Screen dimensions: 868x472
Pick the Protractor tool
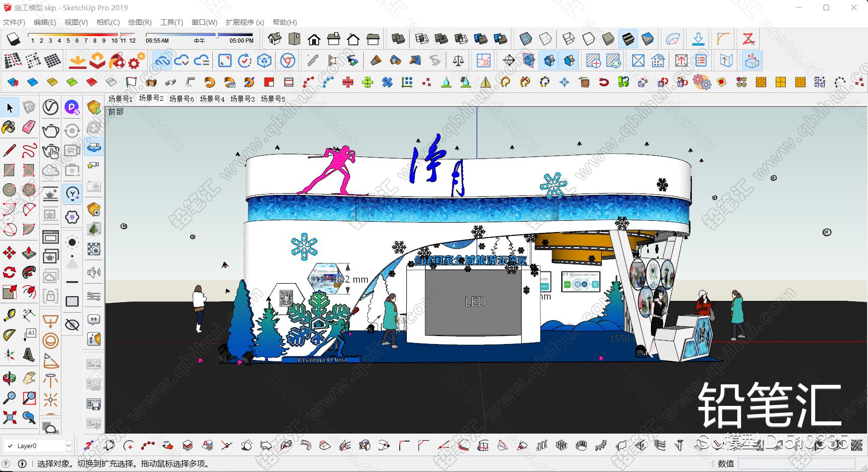click(x=9, y=335)
